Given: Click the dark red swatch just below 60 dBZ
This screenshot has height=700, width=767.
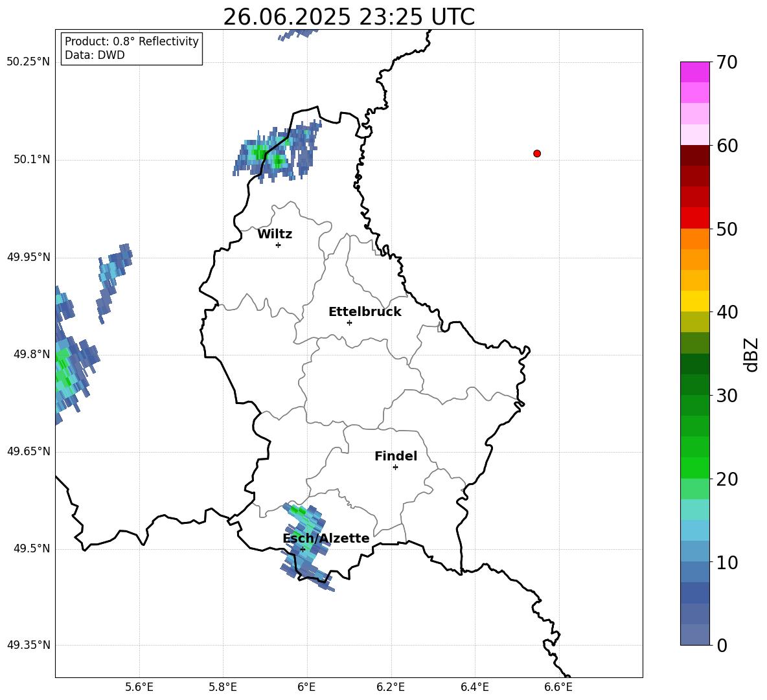Looking at the screenshot, I should tap(694, 155).
